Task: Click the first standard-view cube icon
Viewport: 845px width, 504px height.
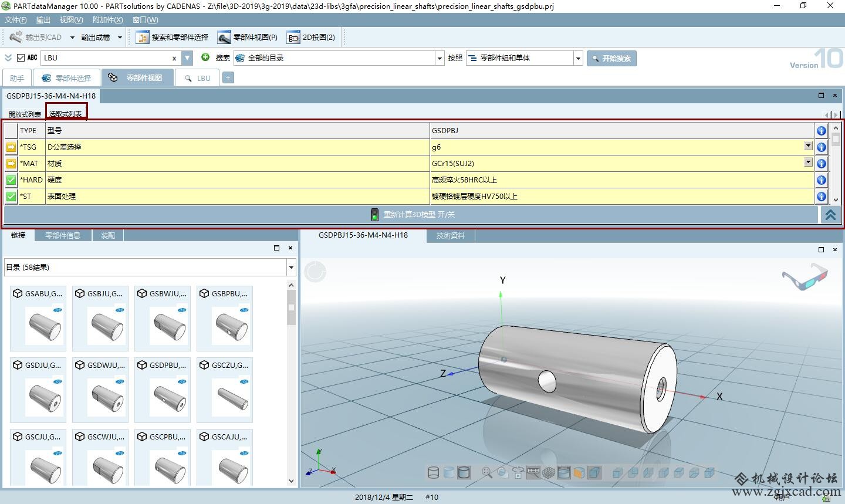Action: [x=617, y=473]
